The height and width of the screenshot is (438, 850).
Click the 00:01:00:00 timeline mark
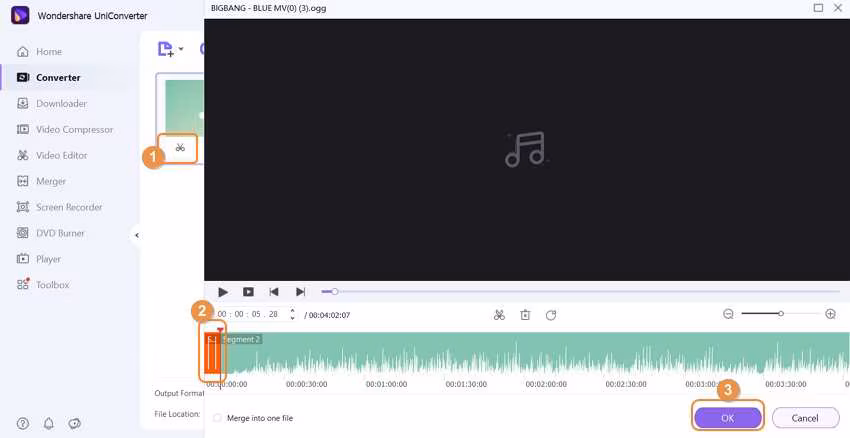pyautogui.click(x=387, y=384)
